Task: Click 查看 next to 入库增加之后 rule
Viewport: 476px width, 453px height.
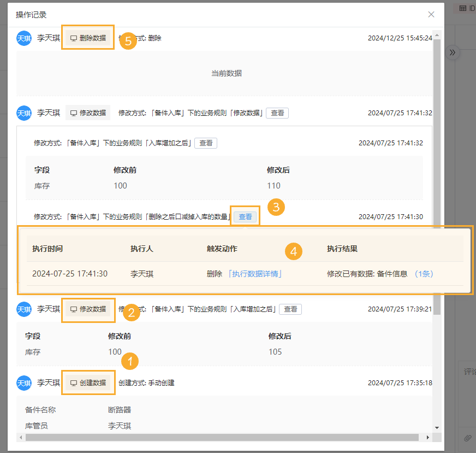Action: (206, 144)
